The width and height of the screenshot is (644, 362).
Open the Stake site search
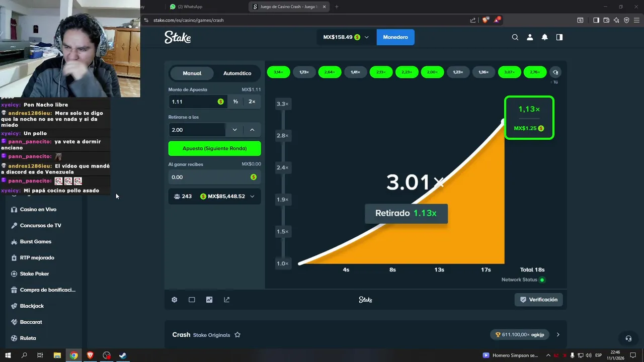coord(515,37)
